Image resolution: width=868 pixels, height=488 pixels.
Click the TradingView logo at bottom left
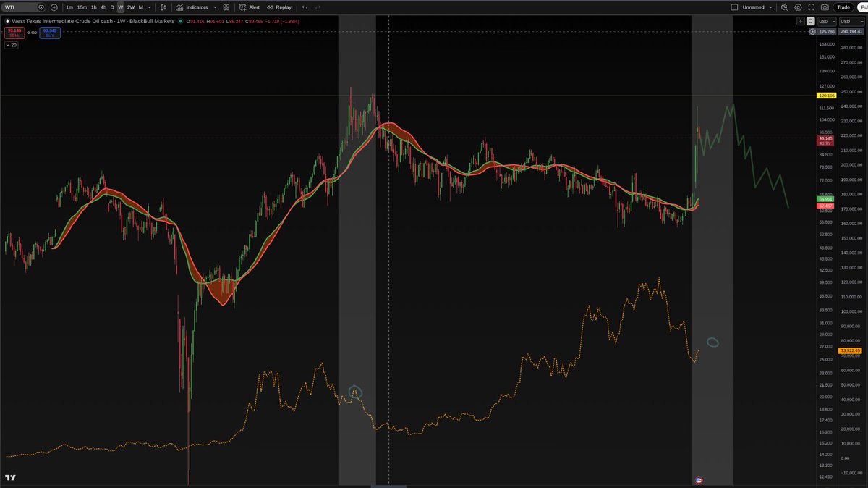pyautogui.click(x=10, y=478)
